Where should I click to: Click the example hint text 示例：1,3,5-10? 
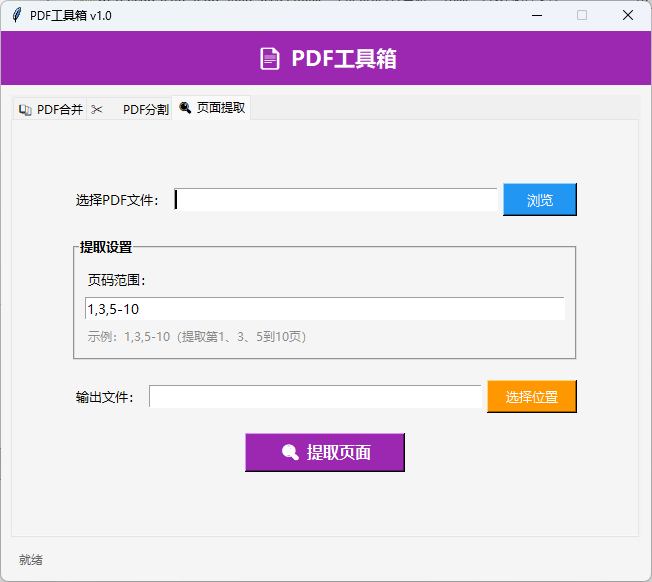pyautogui.click(x=197, y=336)
